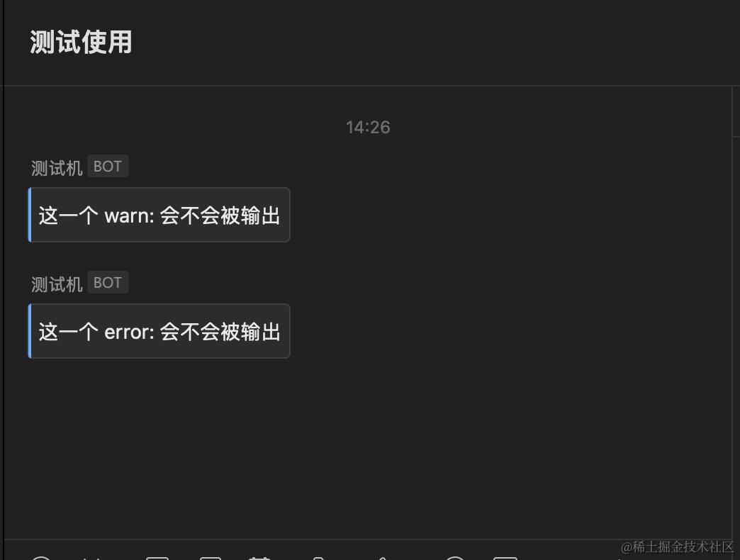Click the seventh, angled icon in the bottom toolbar
The image size is (740, 560).
(x=383, y=558)
